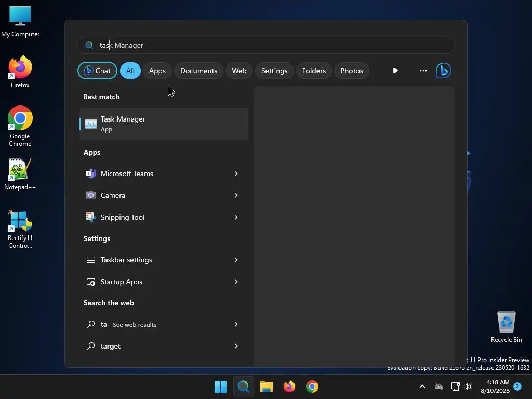Switch to the Settings filter tab

coord(274,71)
